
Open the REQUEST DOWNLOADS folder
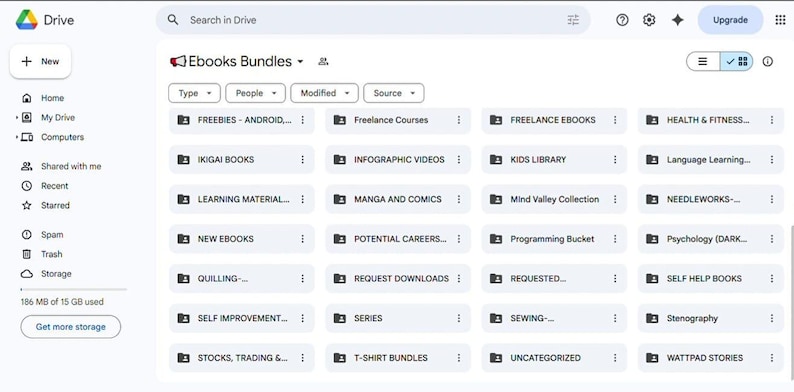coord(398,279)
